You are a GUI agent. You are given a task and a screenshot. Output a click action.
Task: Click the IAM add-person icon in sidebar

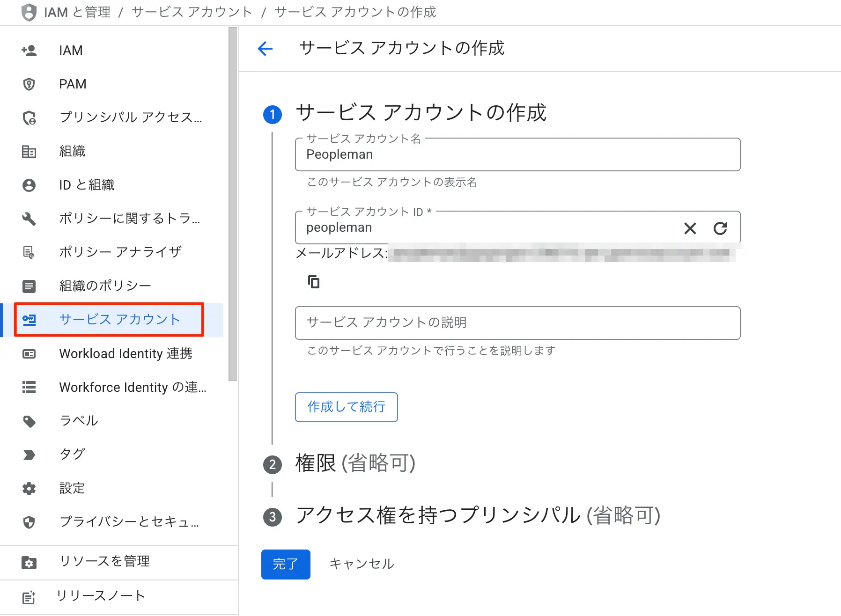click(29, 50)
